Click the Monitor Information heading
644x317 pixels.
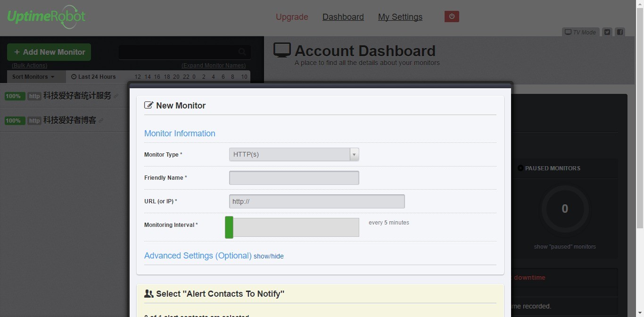coord(180,133)
